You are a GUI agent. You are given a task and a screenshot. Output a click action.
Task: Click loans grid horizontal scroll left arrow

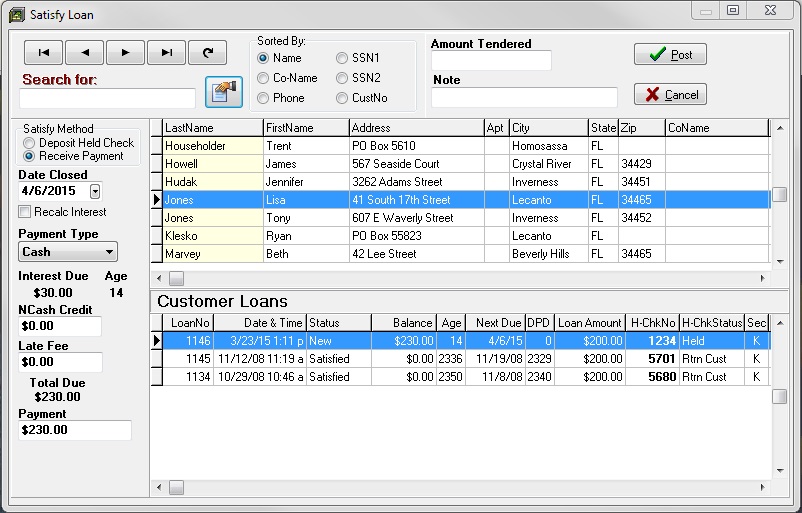coord(159,487)
